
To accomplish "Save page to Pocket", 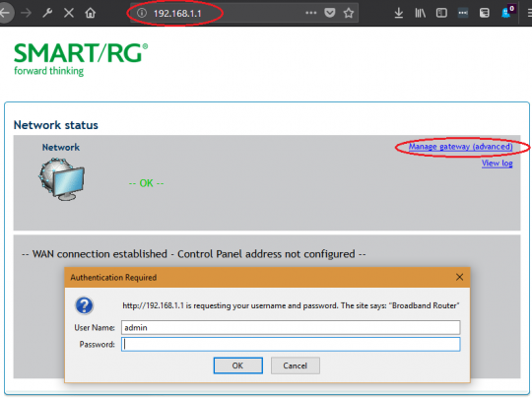I will [329, 13].
